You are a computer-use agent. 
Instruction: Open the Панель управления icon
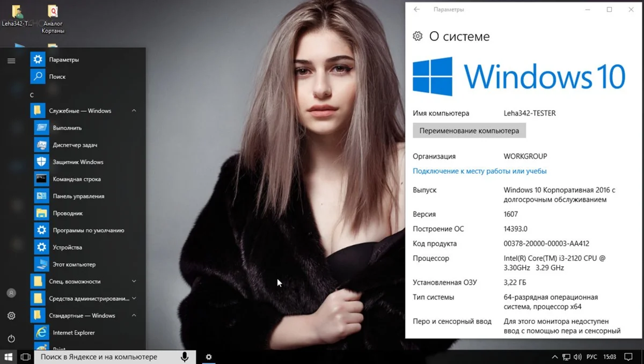[x=42, y=196]
